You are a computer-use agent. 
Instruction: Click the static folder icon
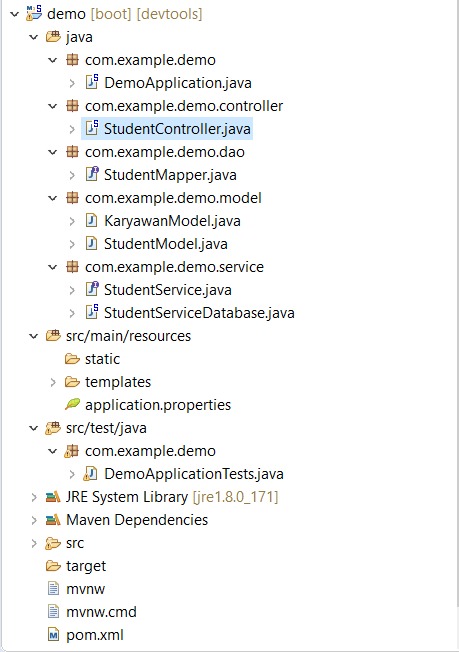72,358
